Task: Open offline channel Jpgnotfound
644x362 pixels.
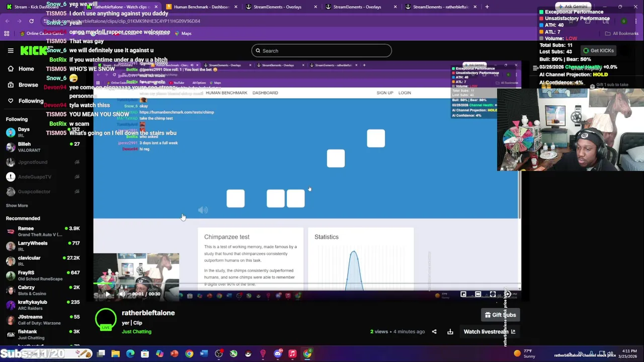Action: click(x=43, y=162)
